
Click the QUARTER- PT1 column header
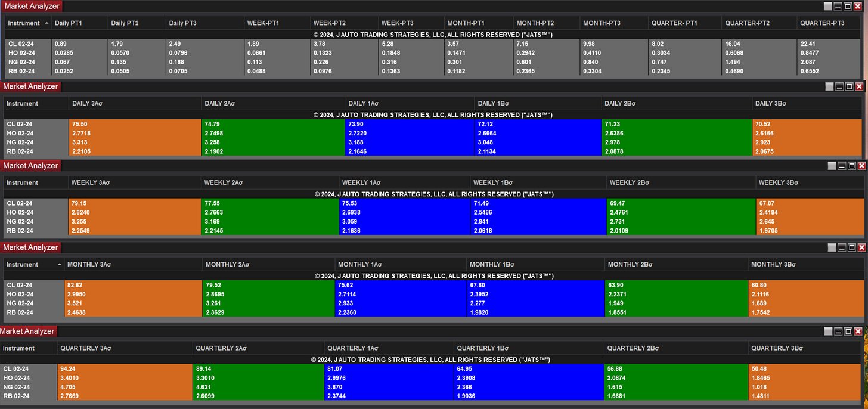686,23
